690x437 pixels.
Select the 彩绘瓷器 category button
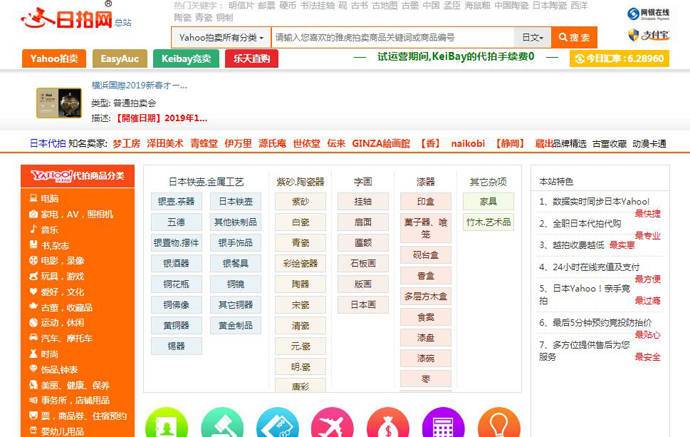tap(301, 264)
